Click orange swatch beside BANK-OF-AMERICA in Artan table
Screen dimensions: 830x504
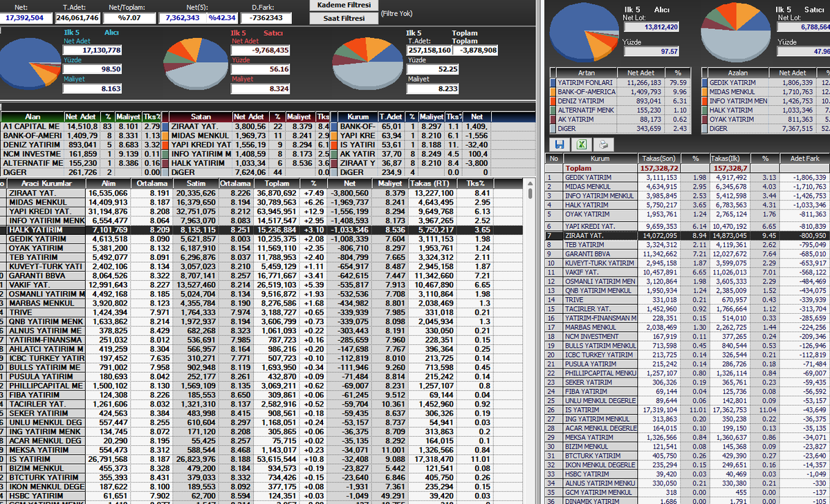(x=553, y=91)
